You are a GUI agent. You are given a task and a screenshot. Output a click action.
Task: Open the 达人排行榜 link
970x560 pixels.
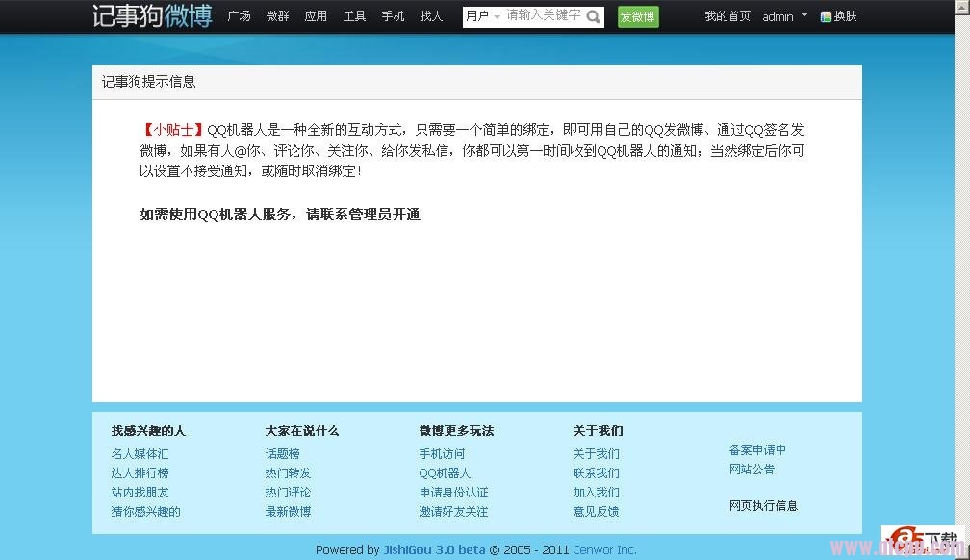(140, 472)
